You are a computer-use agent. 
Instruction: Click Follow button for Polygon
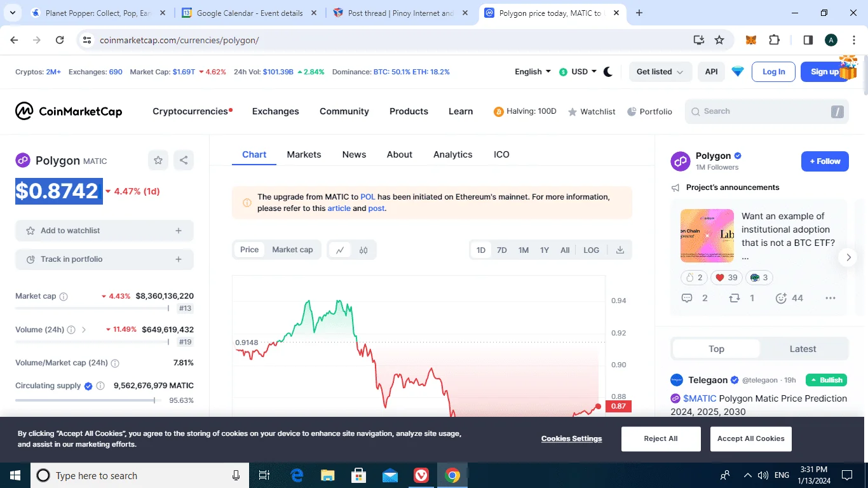[x=825, y=161]
